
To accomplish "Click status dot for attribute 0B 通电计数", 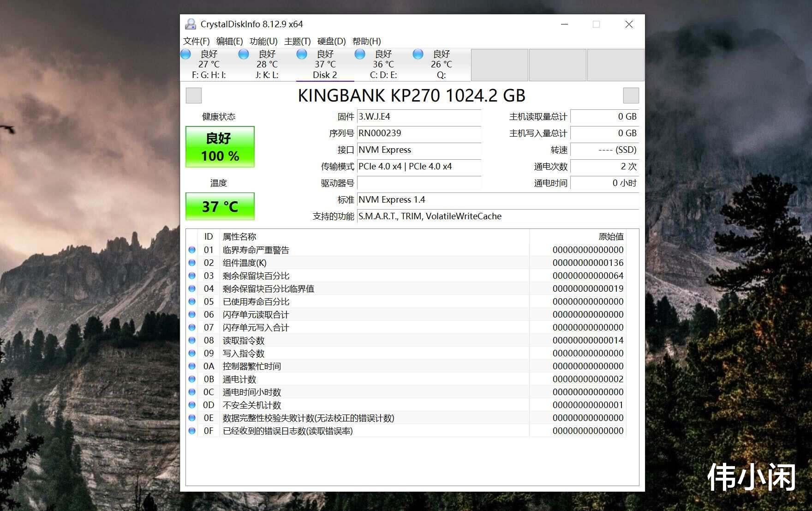I will (192, 379).
